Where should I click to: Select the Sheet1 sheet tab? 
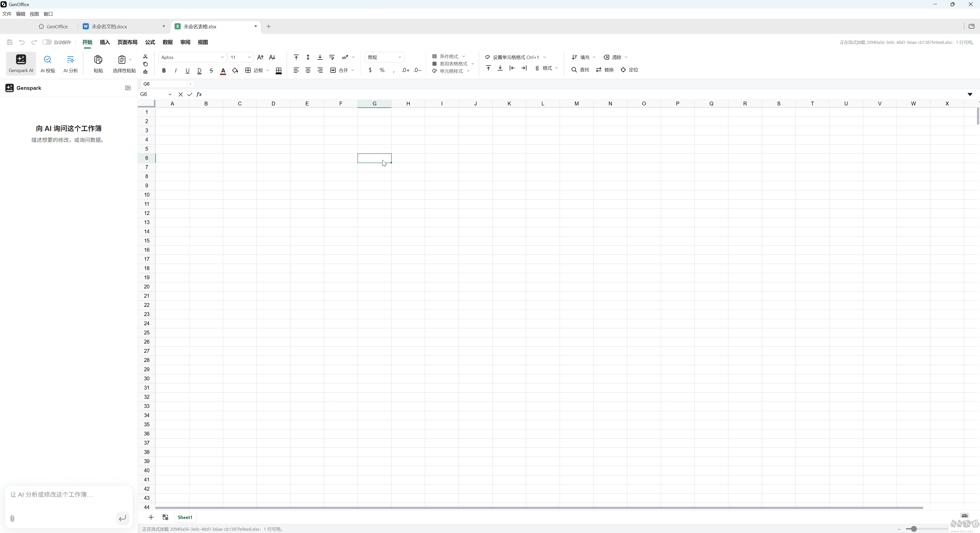(x=185, y=517)
